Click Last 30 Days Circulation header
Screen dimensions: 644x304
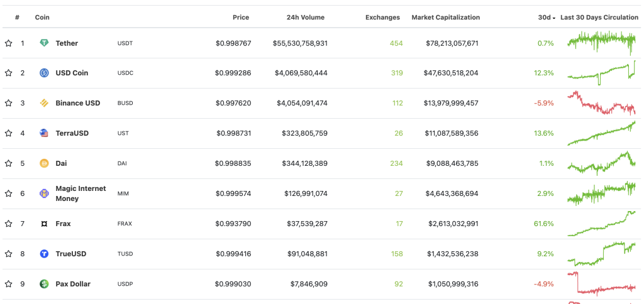pyautogui.click(x=599, y=18)
